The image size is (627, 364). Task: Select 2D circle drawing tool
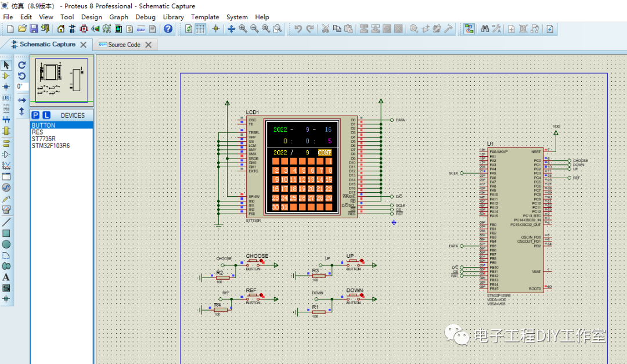pos(6,244)
